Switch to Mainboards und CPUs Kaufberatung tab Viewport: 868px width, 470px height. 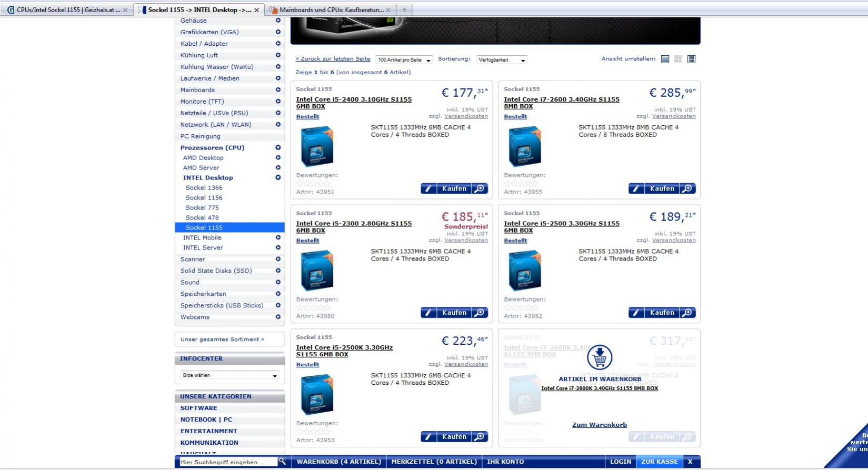331,10
